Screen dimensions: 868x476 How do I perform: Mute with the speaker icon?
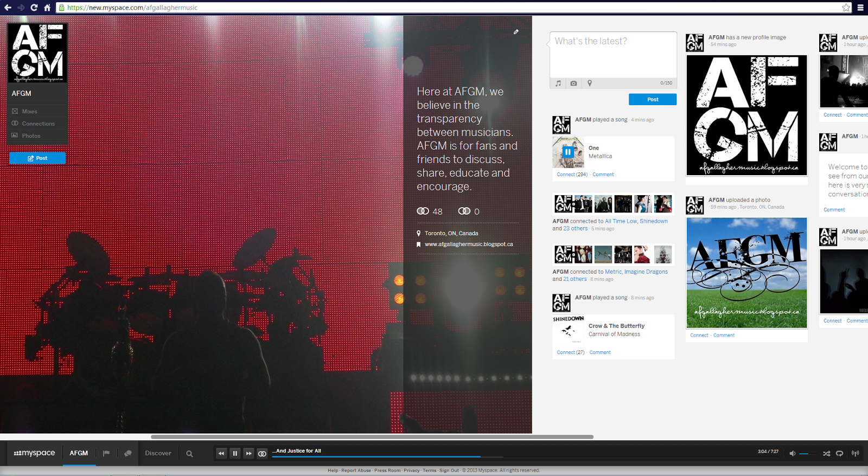792,453
